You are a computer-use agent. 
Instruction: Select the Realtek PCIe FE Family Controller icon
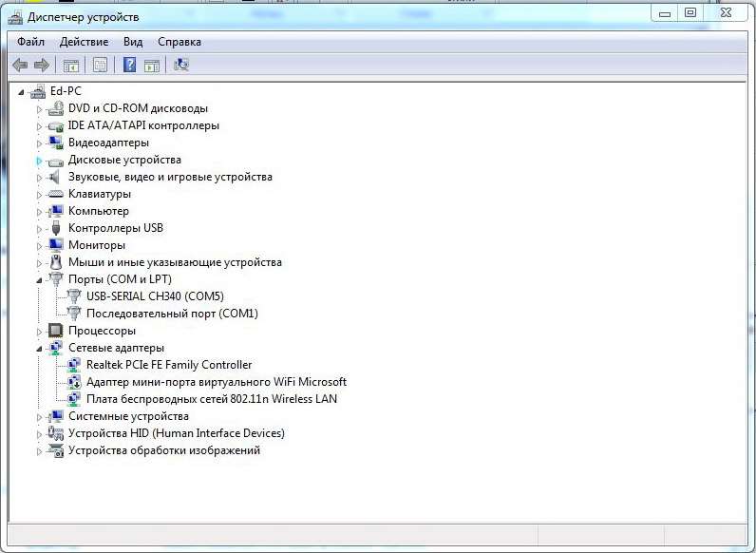tap(74, 365)
